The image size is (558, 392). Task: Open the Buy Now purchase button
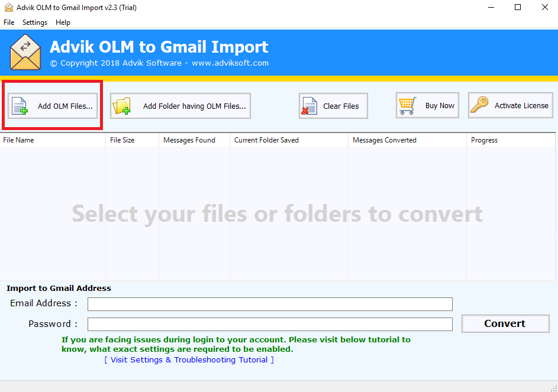click(x=427, y=105)
